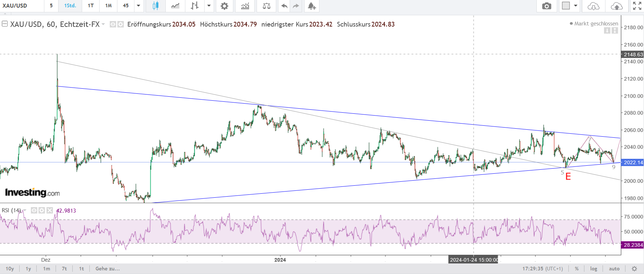Click the up-down arrow pane button
The width and height of the screenshot is (644, 274).
point(615,31)
